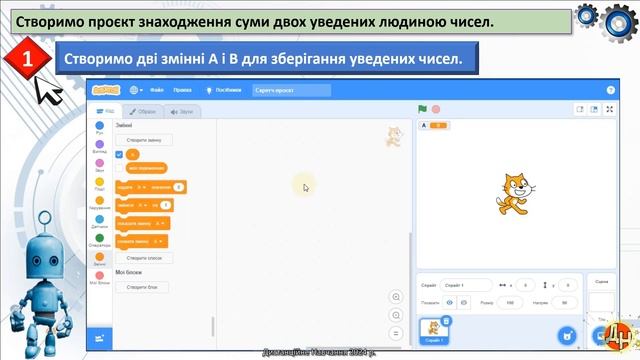Open variable dropdown in the 'змінити' block

[x=142, y=205]
